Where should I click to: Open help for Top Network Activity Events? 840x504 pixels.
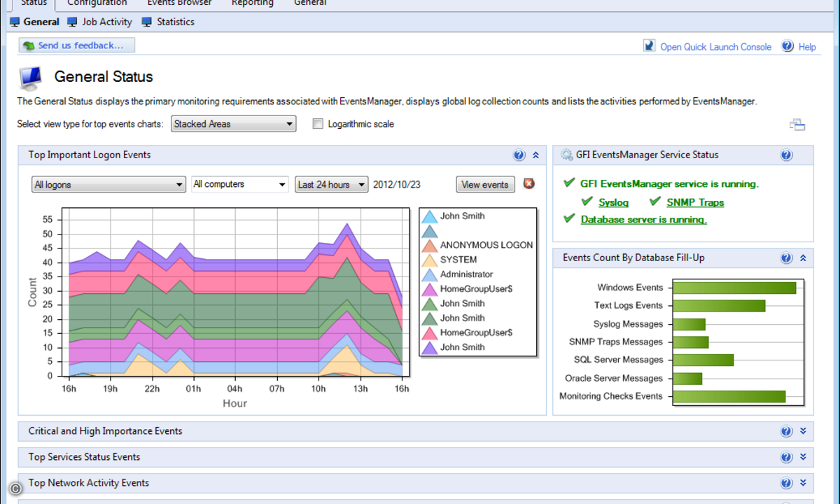click(786, 484)
